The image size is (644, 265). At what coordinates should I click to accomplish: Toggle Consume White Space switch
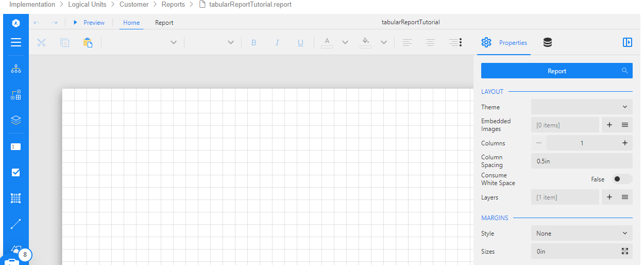pos(621,179)
